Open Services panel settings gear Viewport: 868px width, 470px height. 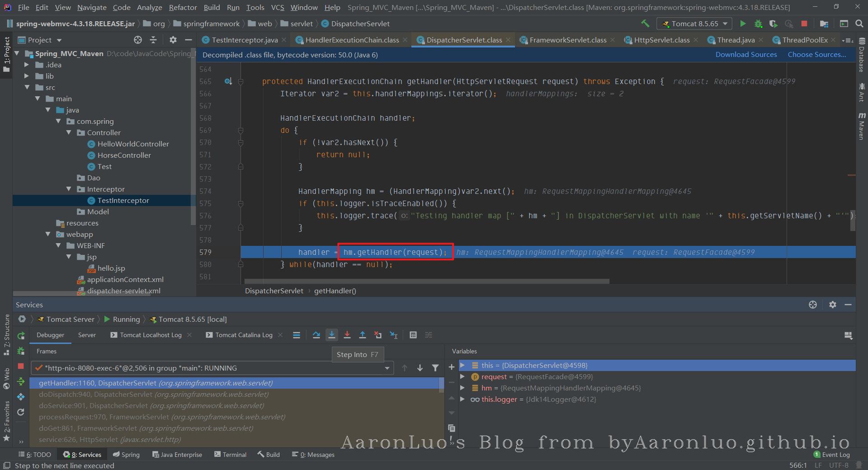(x=833, y=305)
